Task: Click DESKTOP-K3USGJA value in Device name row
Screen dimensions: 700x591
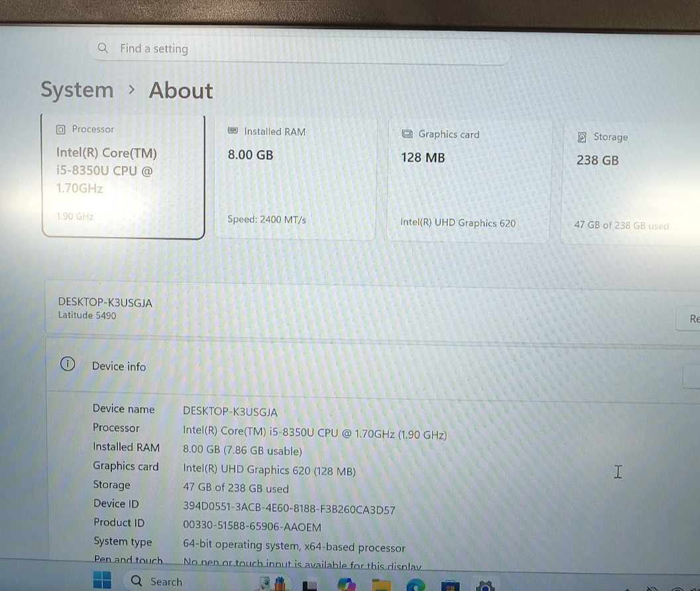Action: click(230, 411)
